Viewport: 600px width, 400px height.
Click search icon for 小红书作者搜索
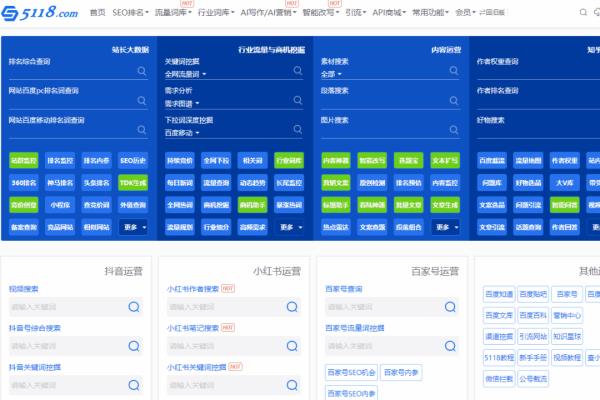click(292, 307)
